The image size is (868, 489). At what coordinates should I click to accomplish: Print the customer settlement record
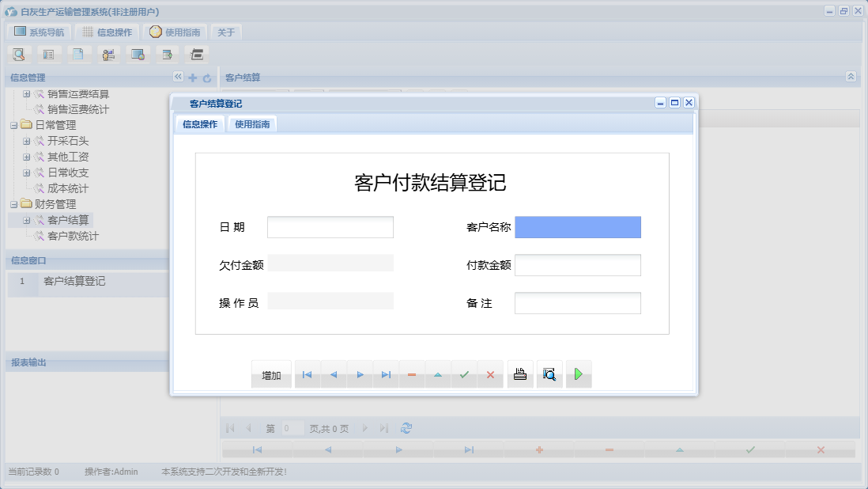pos(520,373)
